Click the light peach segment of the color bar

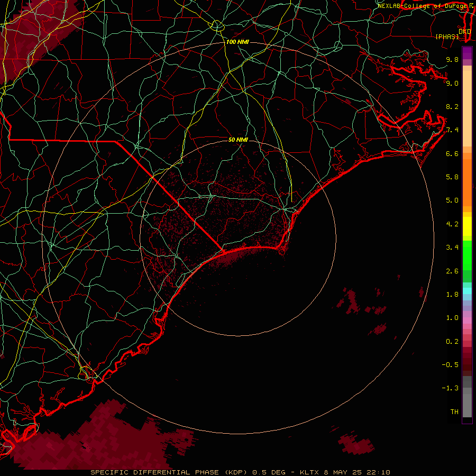point(467,108)
